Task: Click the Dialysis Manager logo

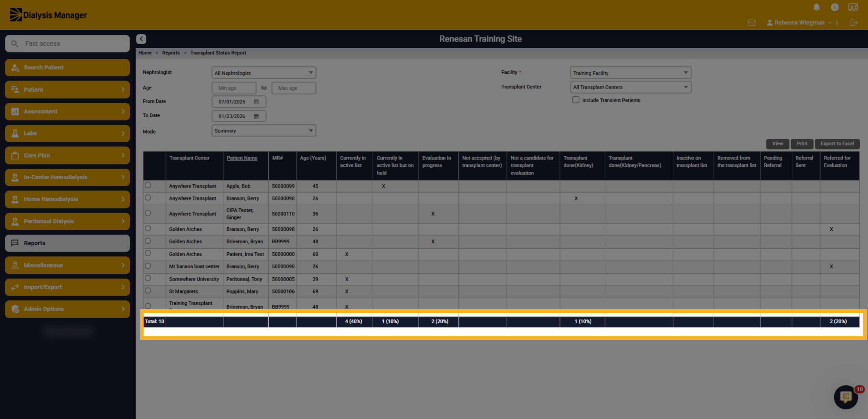Action: (x=48, y=15)
